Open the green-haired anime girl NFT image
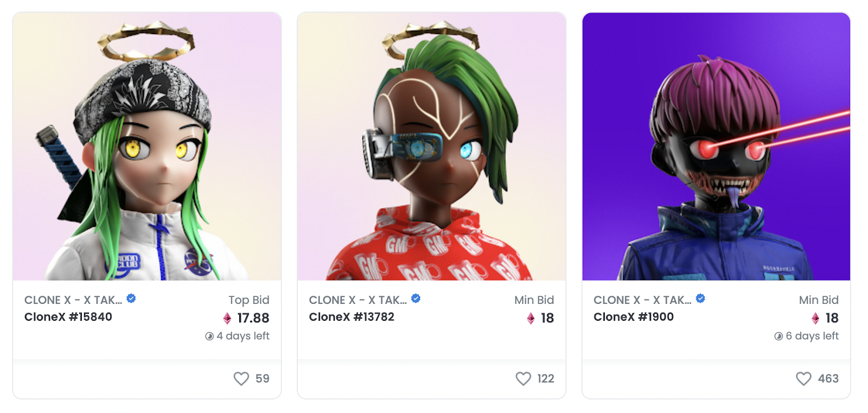 click(x=147, y=147)
